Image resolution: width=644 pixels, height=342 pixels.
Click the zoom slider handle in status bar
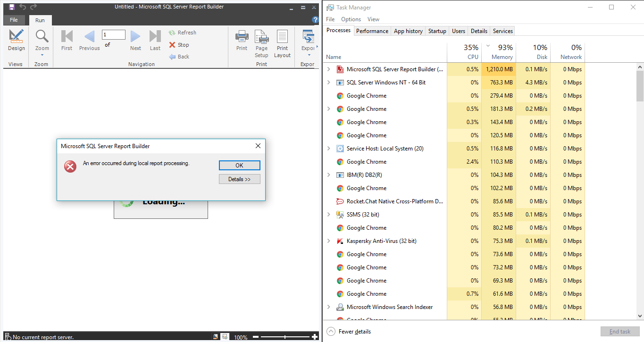(x=285, y=337)
